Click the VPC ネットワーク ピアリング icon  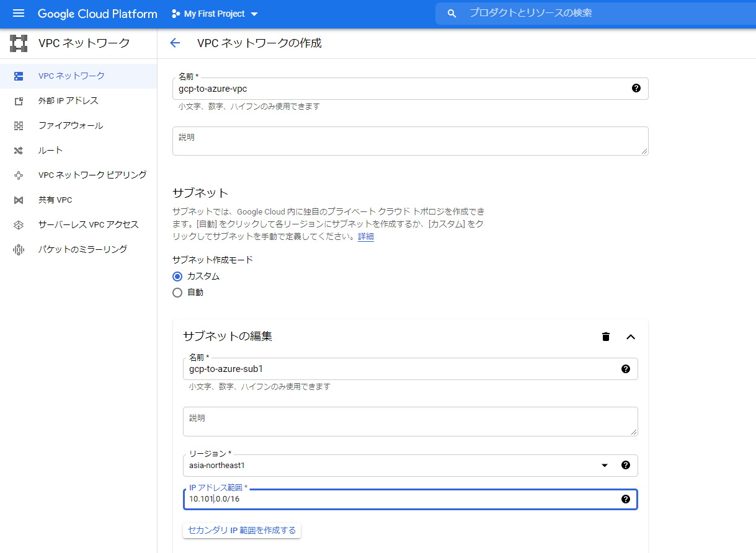pyautogui.click(x=19, y=175)
